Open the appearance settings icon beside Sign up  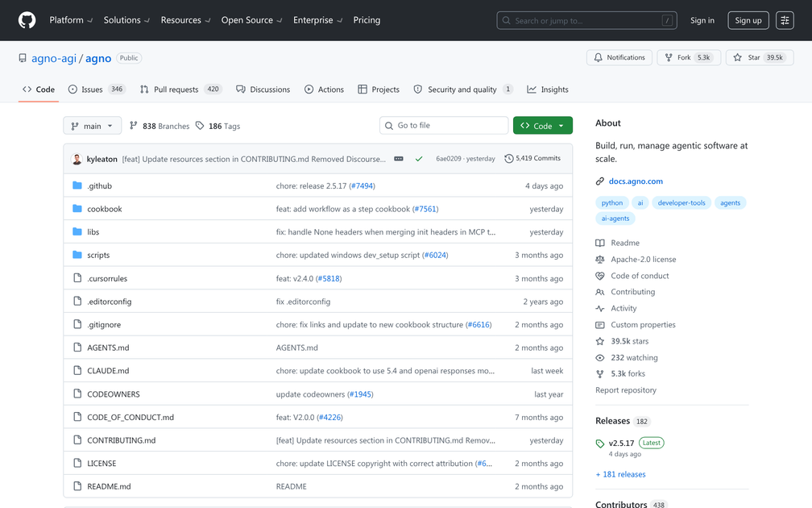click(x=785, y=20)
